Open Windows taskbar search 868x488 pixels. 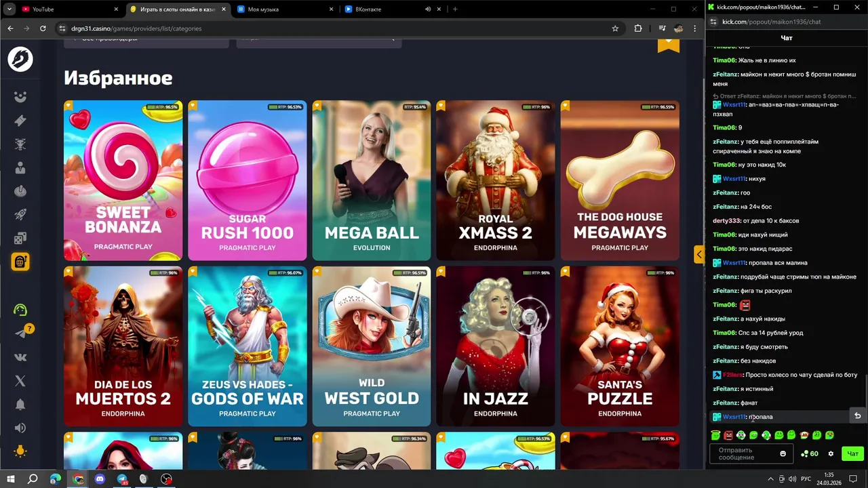tap(33, 479)
